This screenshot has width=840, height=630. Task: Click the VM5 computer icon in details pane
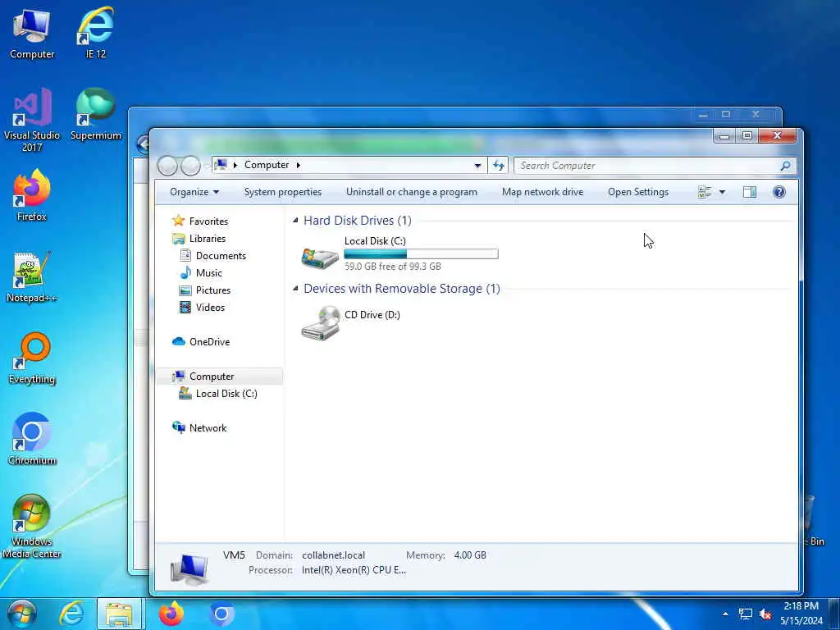point(189,569)
